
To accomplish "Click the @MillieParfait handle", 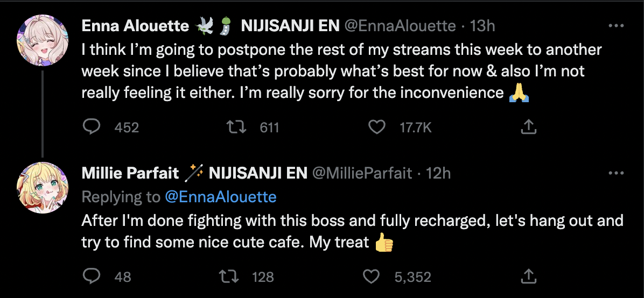I will click(362, 173).
